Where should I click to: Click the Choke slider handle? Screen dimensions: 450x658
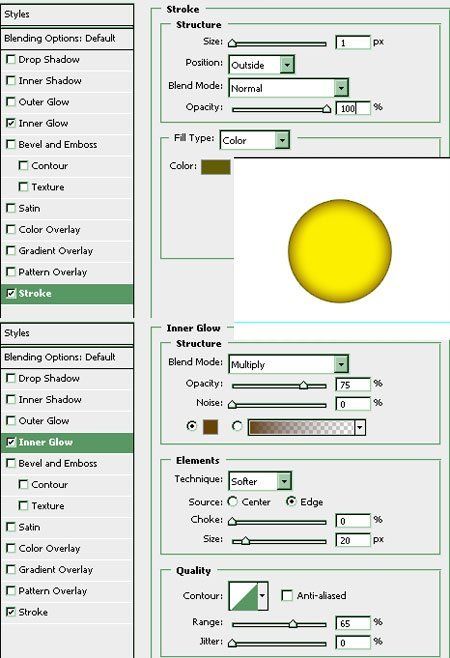point(232,522)
